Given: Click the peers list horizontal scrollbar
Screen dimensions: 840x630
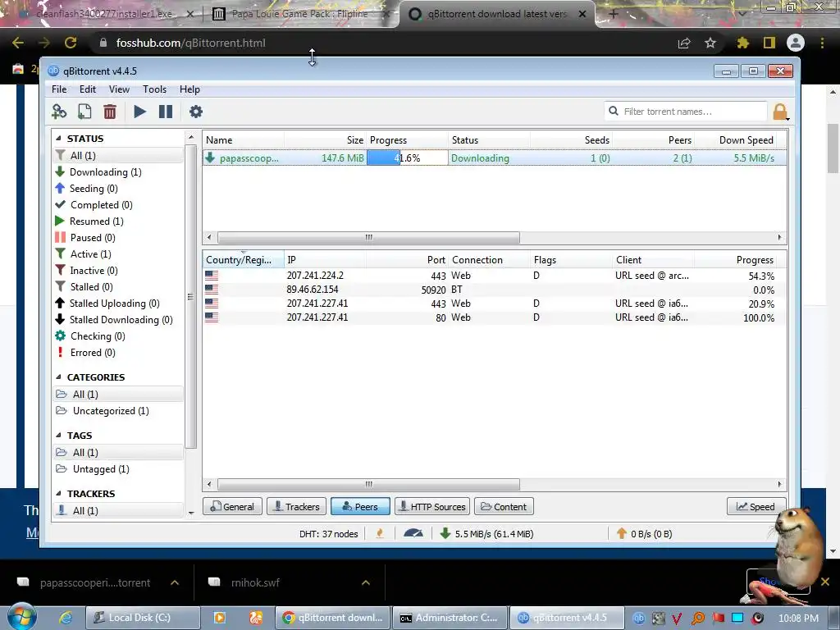Looking at the screenshot, I should (x=368, y=484).
